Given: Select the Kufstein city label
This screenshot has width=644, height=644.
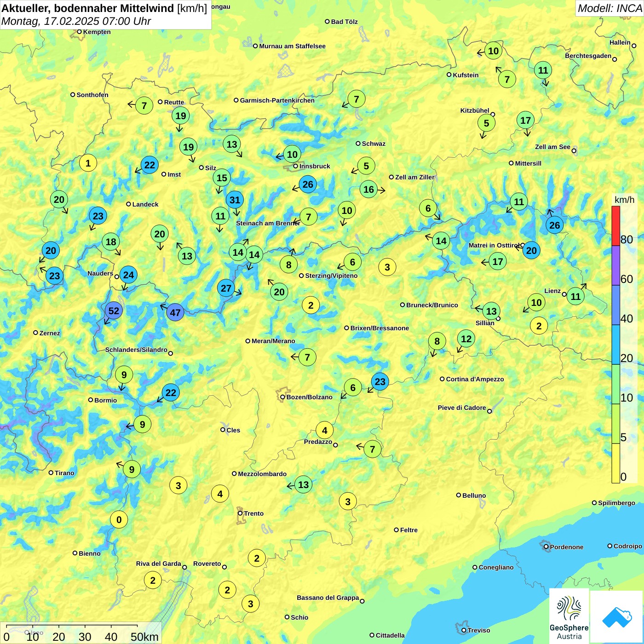Looking at the screenshot, I should (466, 75).
